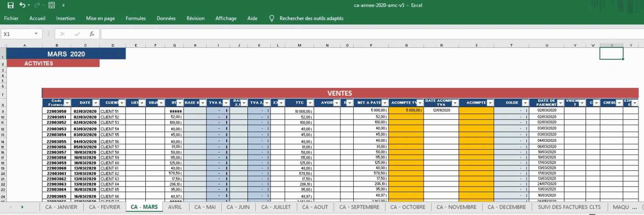This screenshot has height=215, width=644.
Task: Click the Redo arrow icon
Action: [37, 6]
